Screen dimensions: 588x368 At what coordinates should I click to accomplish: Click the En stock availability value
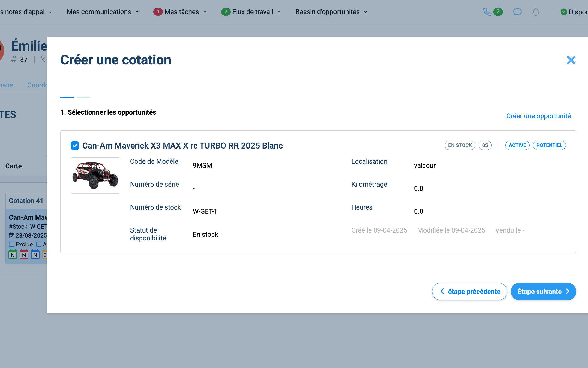[x=205, y=234]
